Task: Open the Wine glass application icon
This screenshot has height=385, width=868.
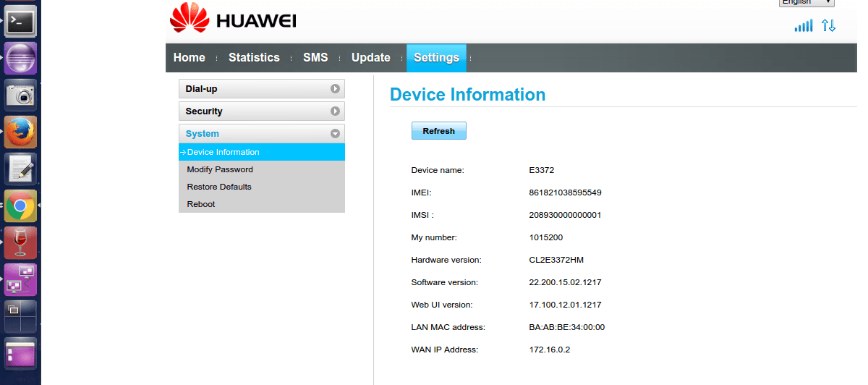Action: click(x=20, y=243)
